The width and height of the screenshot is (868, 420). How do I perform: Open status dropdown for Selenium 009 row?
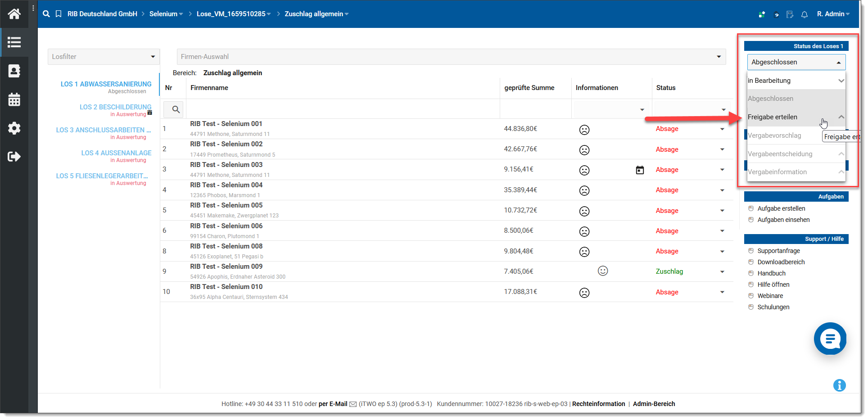coord(722,271)
